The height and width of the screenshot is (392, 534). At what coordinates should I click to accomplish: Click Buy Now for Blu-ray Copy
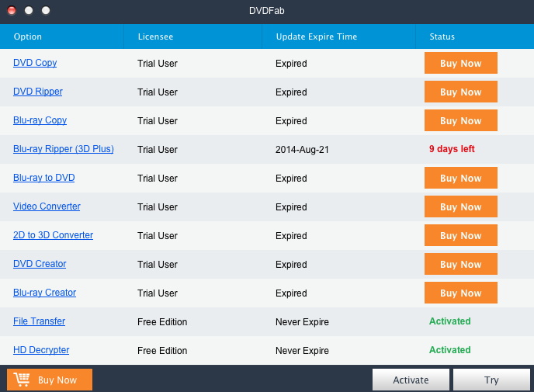(461, 120)
